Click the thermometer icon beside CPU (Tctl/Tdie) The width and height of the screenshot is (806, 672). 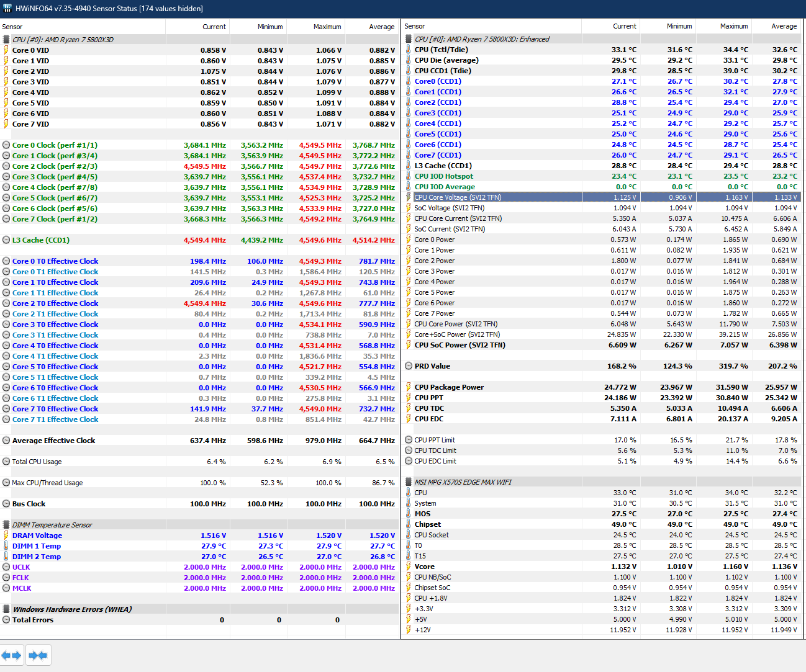coord(409,50)
